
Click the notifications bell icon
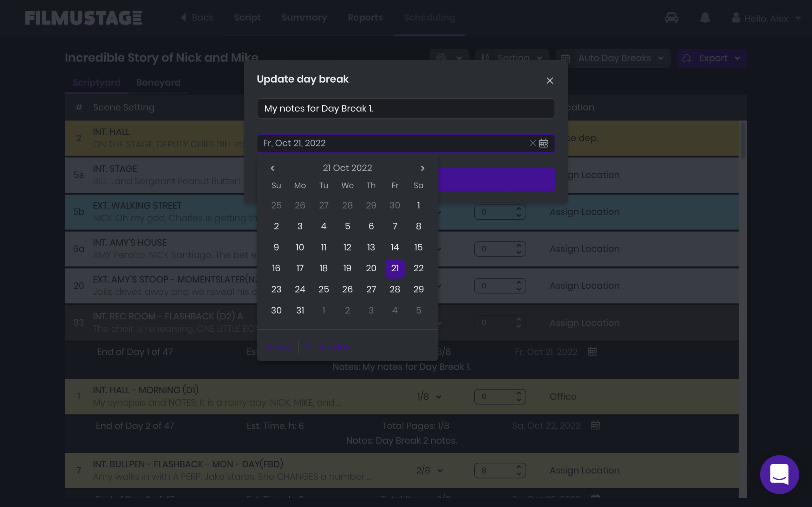point(705,18)
